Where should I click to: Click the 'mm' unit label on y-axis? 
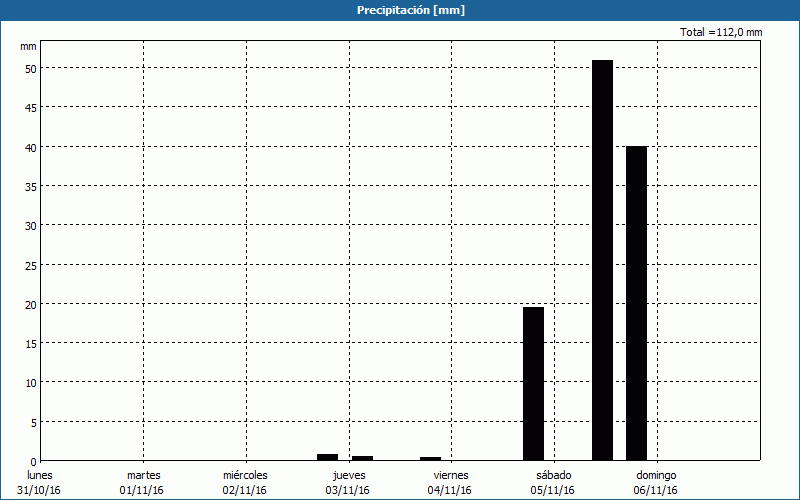pyautogui.click(x=28, y=47)
